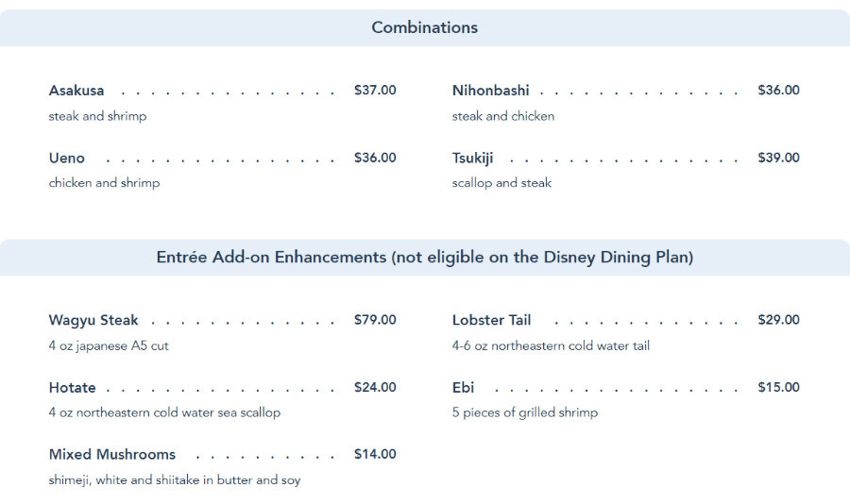Screen dimensions: 850x504
Task: Click the $39.00 Tsukiji price
Action: tap(778, 158)
